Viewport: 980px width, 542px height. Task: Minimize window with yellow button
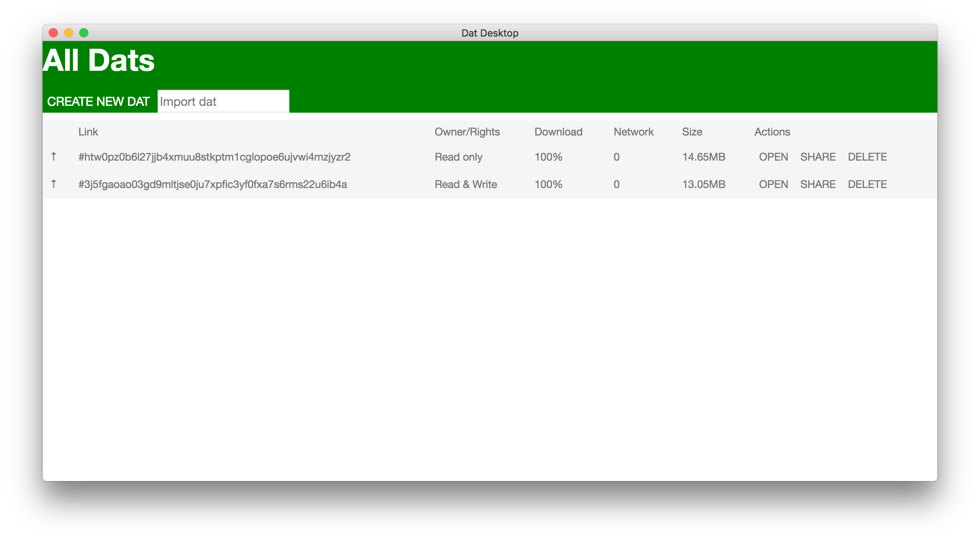point(69,33)
